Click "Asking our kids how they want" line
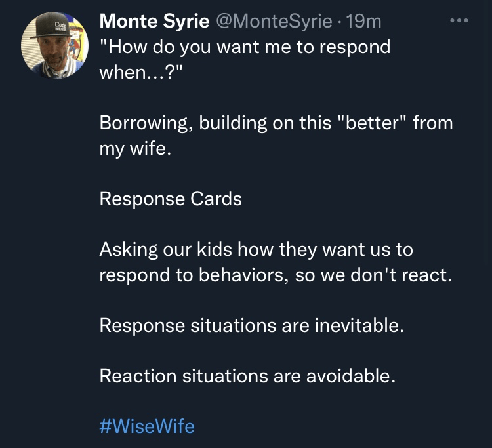This screenshot has width=492, height=448. (256, 250)
